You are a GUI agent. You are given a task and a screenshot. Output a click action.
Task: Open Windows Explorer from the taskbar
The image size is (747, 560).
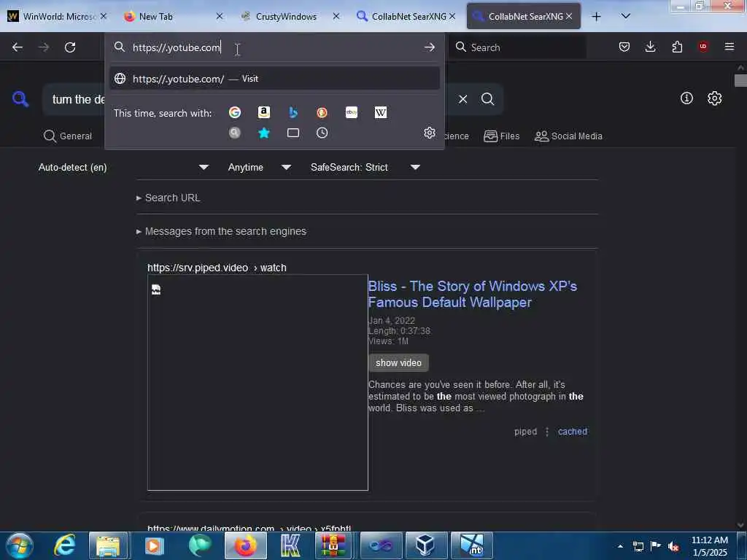point(108,545)
